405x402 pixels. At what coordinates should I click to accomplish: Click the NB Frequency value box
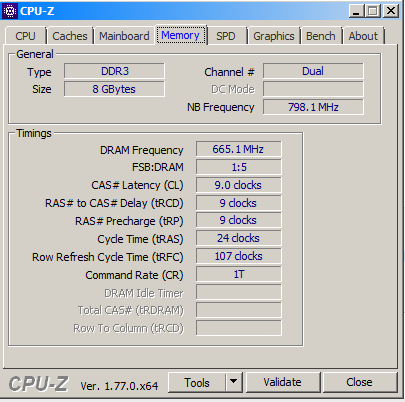coord(313,107)
